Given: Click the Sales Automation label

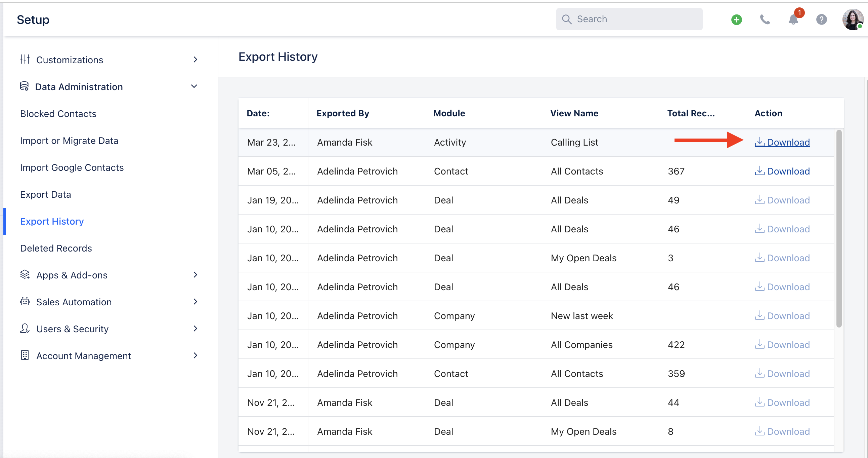Looking at the screenshot, I should [x=74, y=302].
